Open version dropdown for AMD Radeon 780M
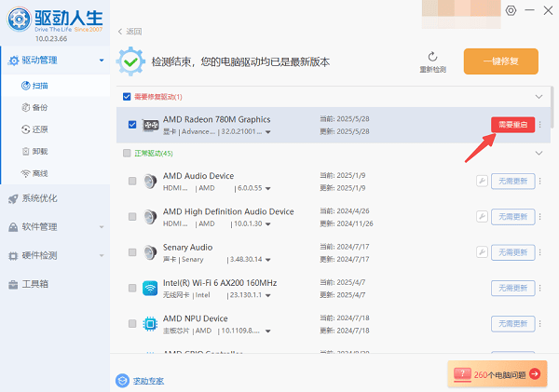 coord(268,132)
